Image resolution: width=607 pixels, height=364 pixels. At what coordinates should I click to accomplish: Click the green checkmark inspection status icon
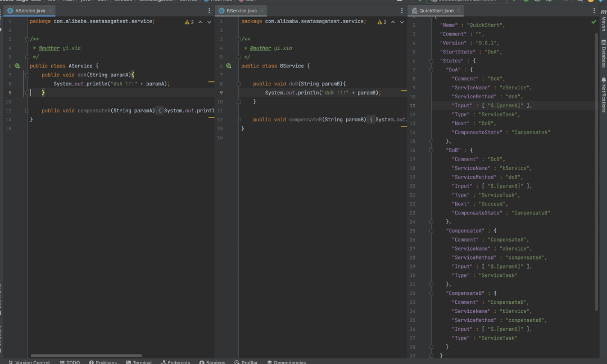594,22
